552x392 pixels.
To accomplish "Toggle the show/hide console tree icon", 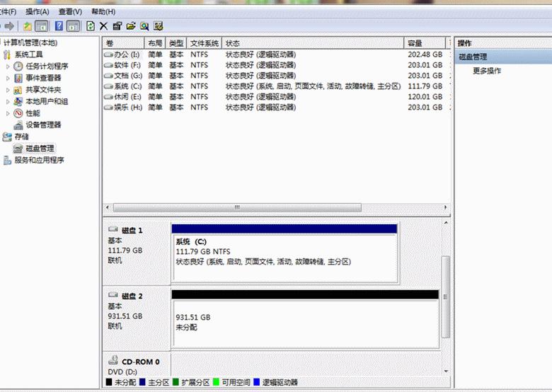I will [42, 26].
